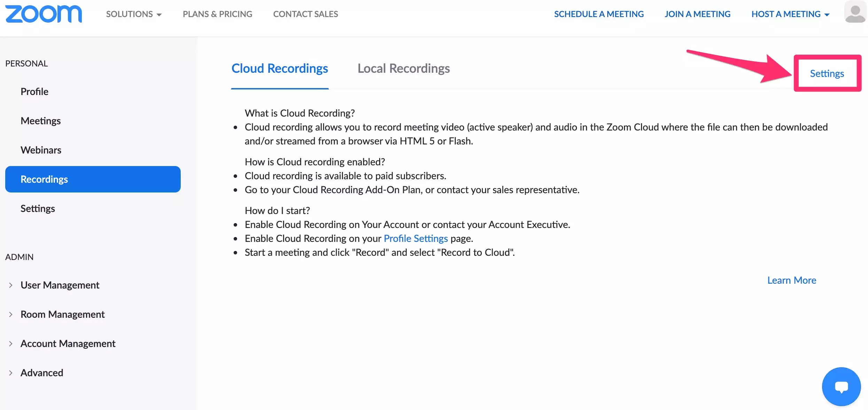Viewport: 868px width, 410px height.
Task: Open the Host a Meeting dropdown
Action: coord(790,14)
